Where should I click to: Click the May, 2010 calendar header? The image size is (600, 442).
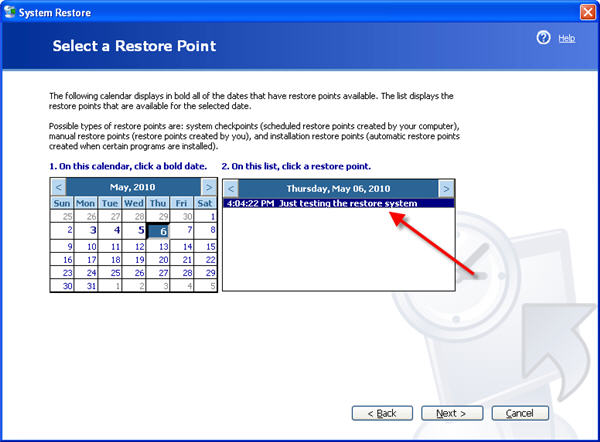coord(133,187)
